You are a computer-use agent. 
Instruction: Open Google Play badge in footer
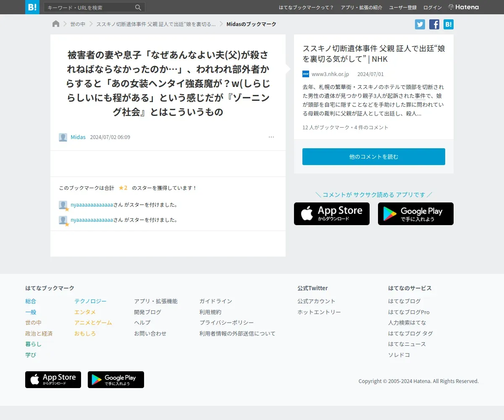point(116,380)
